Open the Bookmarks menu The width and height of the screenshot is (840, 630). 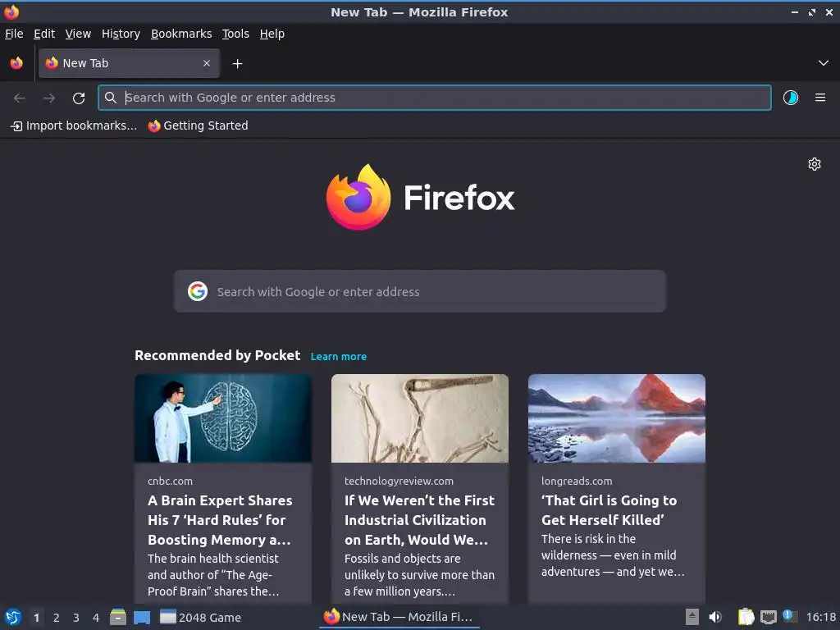click(181, 34)
